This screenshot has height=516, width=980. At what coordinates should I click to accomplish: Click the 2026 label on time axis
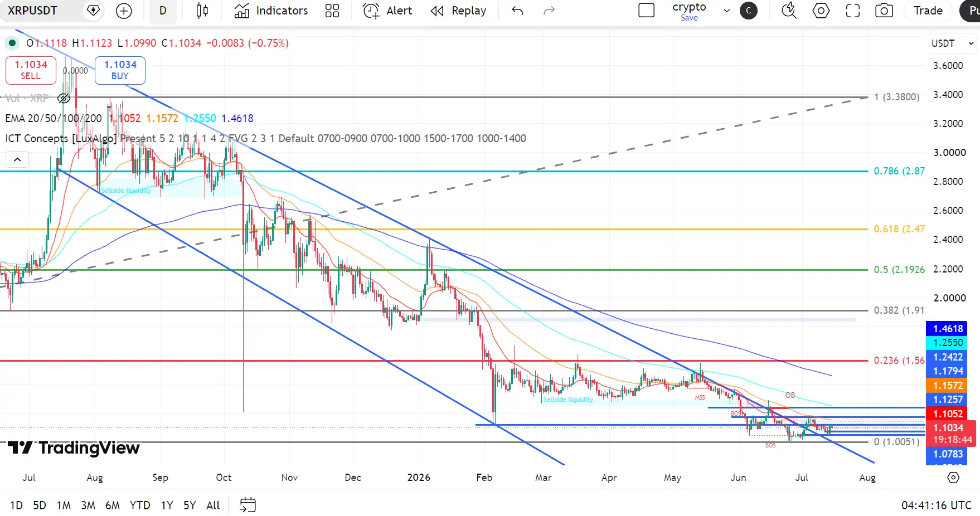tap(419, 478)
